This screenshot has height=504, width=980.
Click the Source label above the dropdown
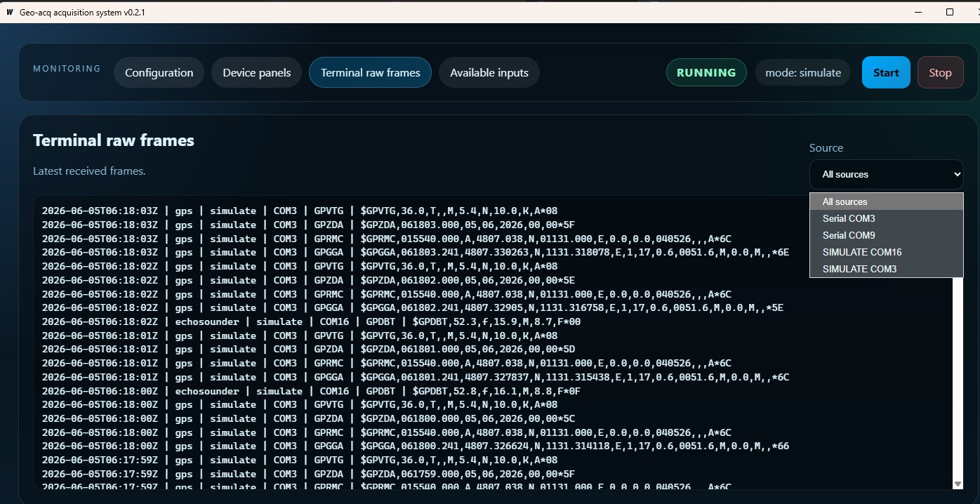(826, 148)
